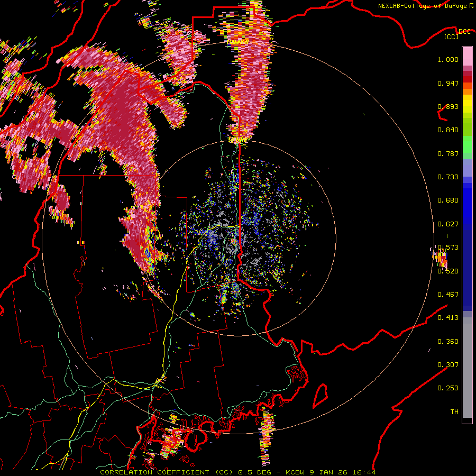Select the 0.627 scale value
The height and width of the screenshot is (476, 476).
coord(448,224)
